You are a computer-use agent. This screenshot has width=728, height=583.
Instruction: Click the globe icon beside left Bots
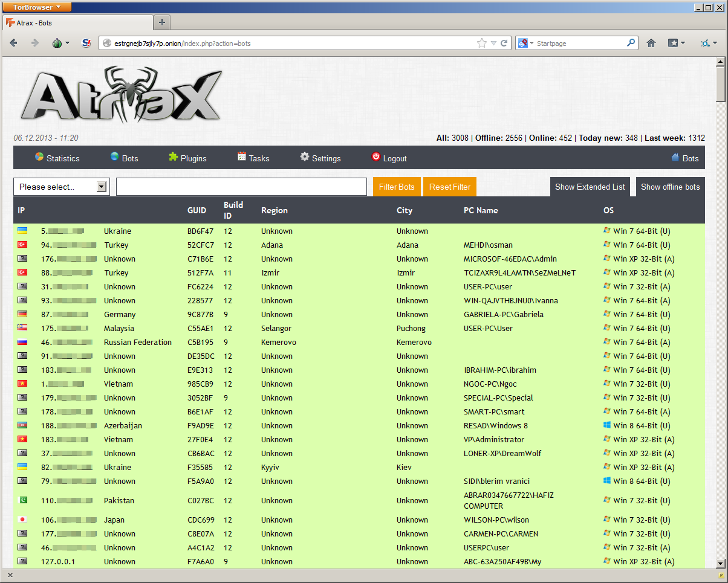coord(114,156)
